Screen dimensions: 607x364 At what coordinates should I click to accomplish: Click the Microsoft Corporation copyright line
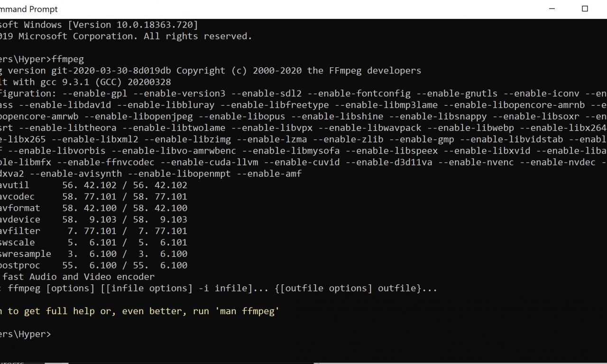(126, 36)
